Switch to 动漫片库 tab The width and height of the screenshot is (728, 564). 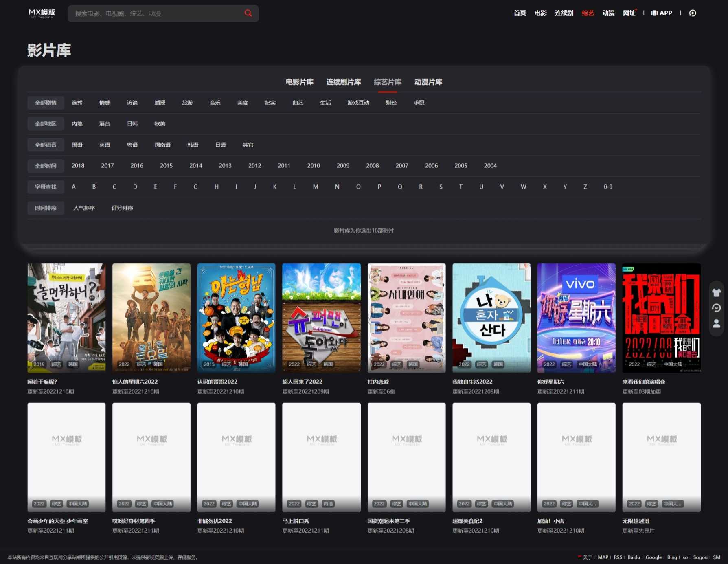point(428,82)
